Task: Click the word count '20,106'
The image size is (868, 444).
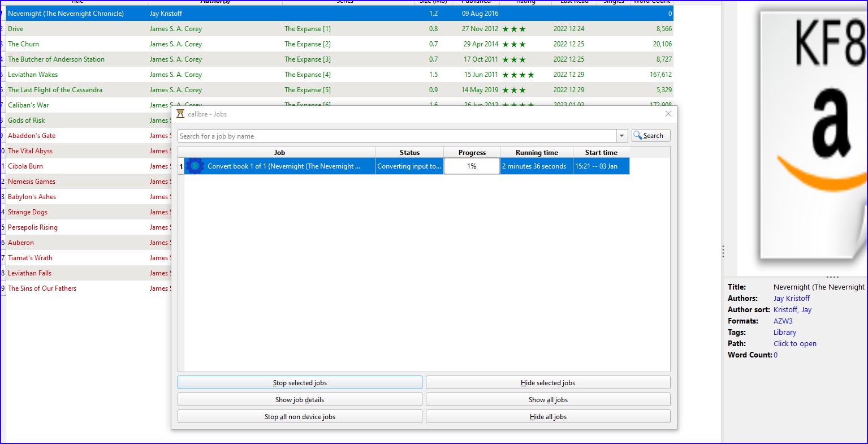Action: coord(662,44)
